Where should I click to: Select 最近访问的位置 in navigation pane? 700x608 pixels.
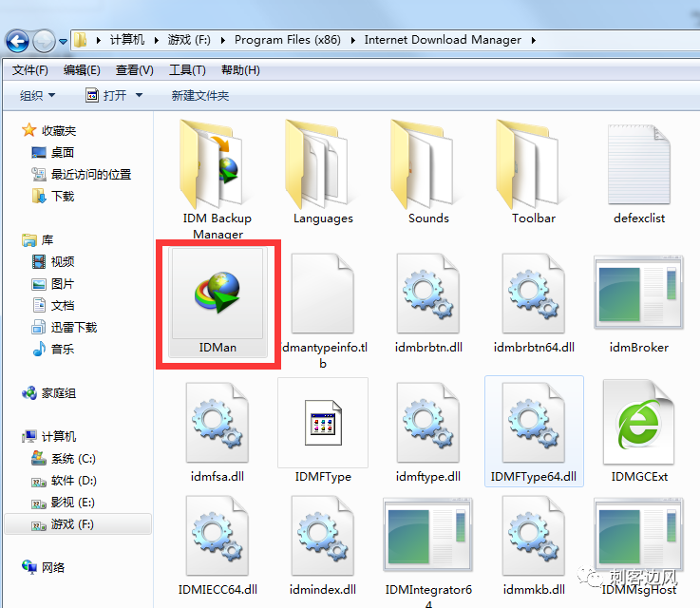click(82, 175)
